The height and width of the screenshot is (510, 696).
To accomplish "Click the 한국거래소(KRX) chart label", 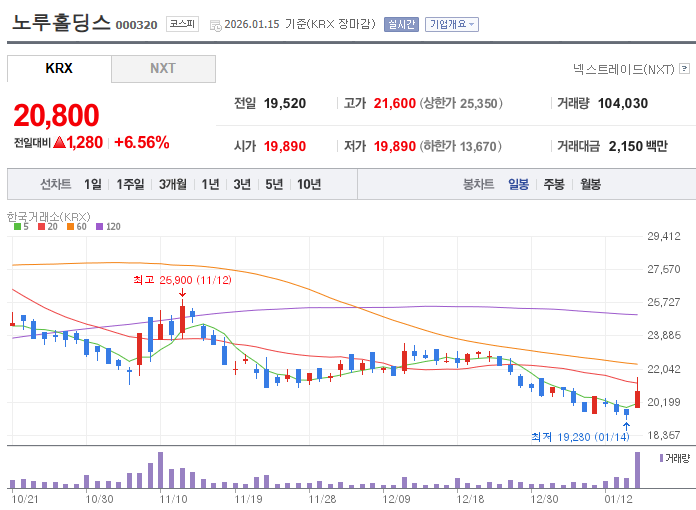I will (48, 217).
